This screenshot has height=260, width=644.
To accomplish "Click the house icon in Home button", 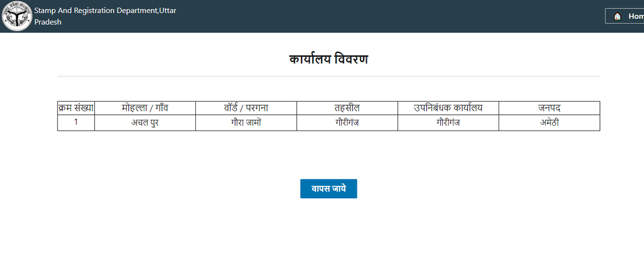I will (617, 16).
